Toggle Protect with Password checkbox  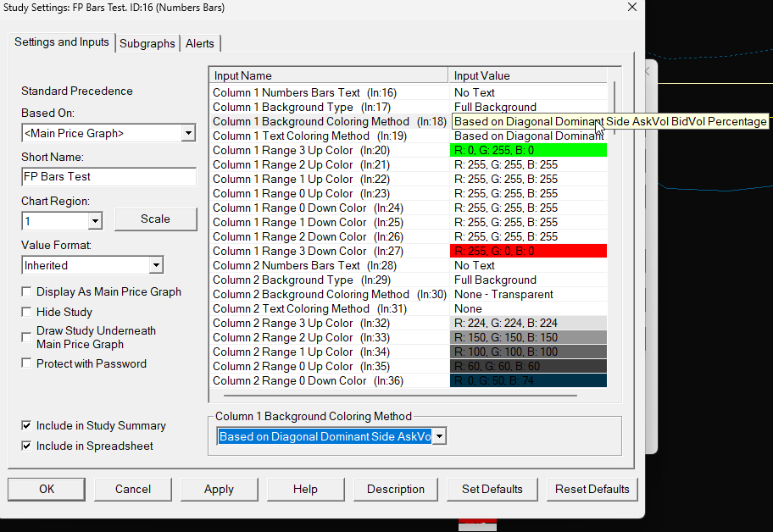tap(26, 363)
